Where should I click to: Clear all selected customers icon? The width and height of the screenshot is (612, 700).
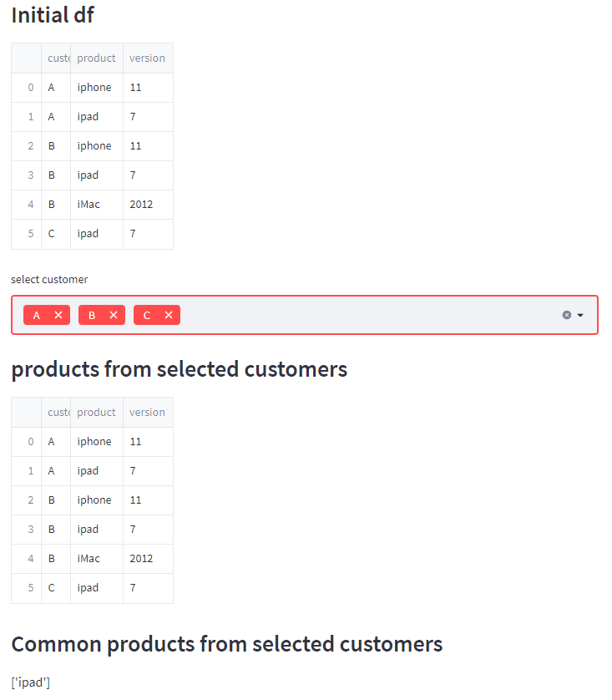click(x=567, y=315)
